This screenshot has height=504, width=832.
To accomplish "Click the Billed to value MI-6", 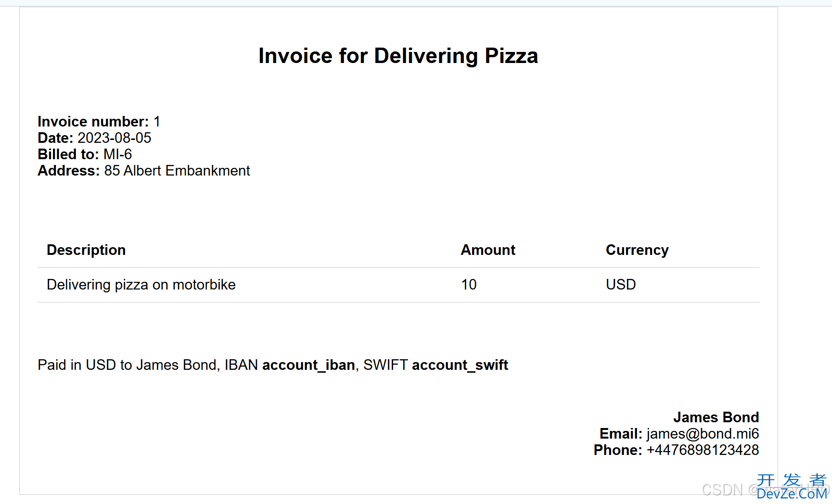I will (118, 154).
